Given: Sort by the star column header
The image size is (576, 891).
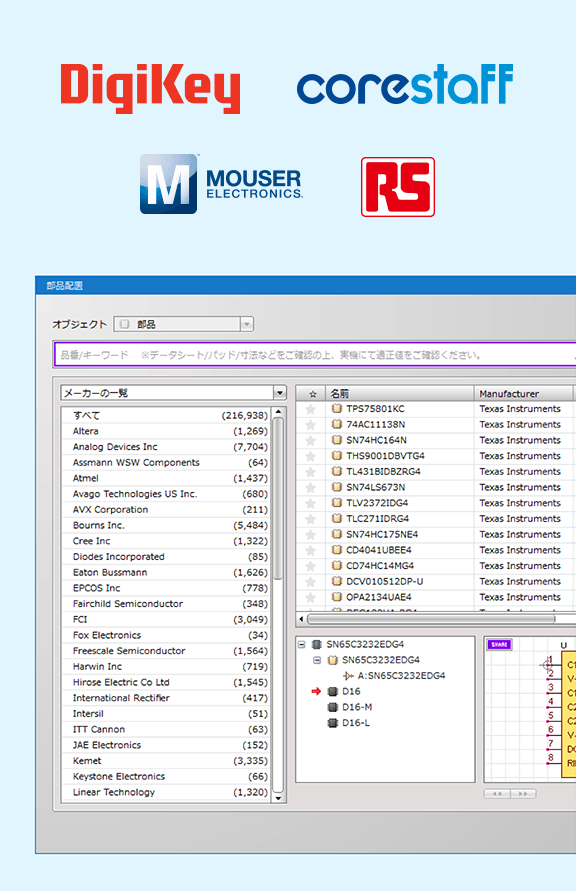Looking at the screenshot, I should [x=311, y=393].
